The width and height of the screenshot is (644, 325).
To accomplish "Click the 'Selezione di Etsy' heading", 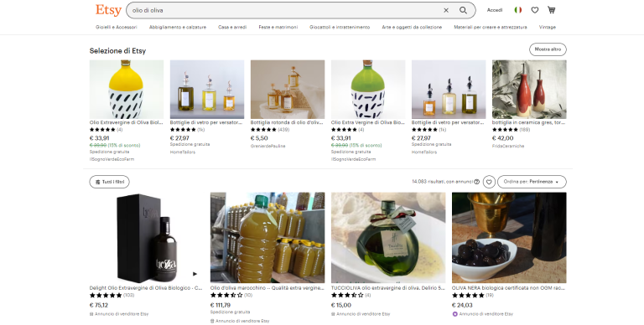I will pos(118,51).
